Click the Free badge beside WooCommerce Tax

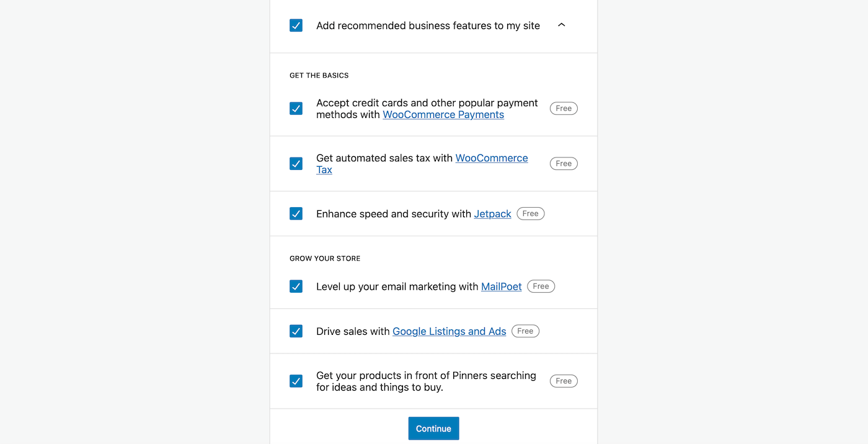[x=563, y=163]
